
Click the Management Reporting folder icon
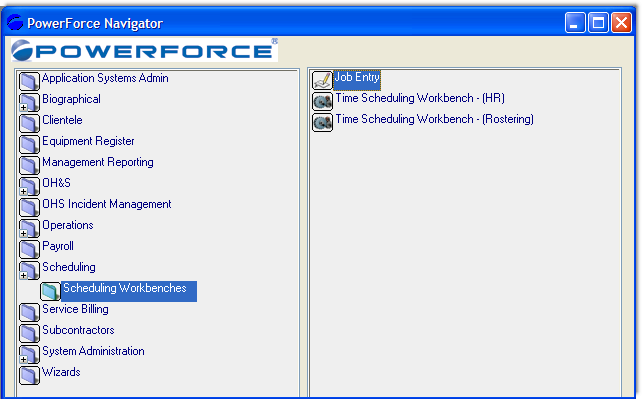click(x=29, y=165)
